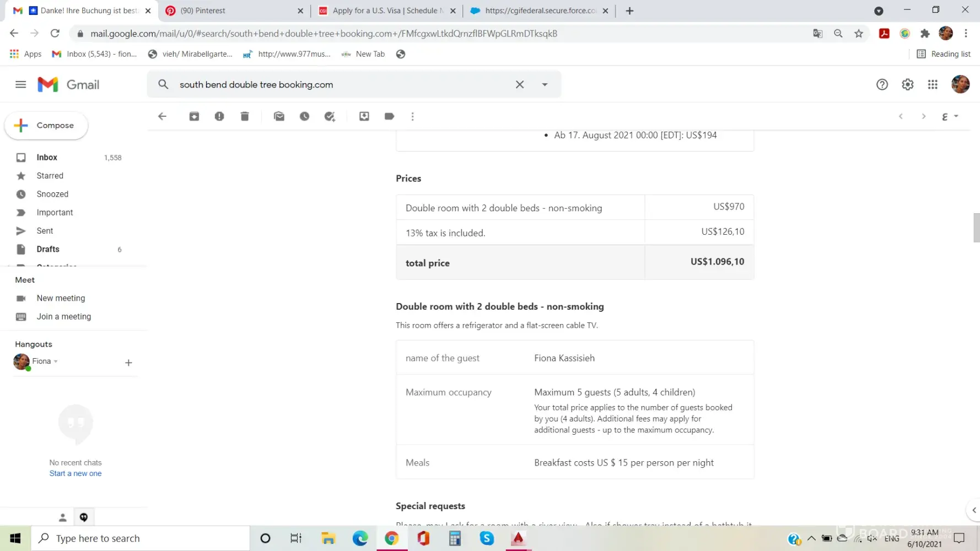Click the Start a new one link

pos(76,473)
